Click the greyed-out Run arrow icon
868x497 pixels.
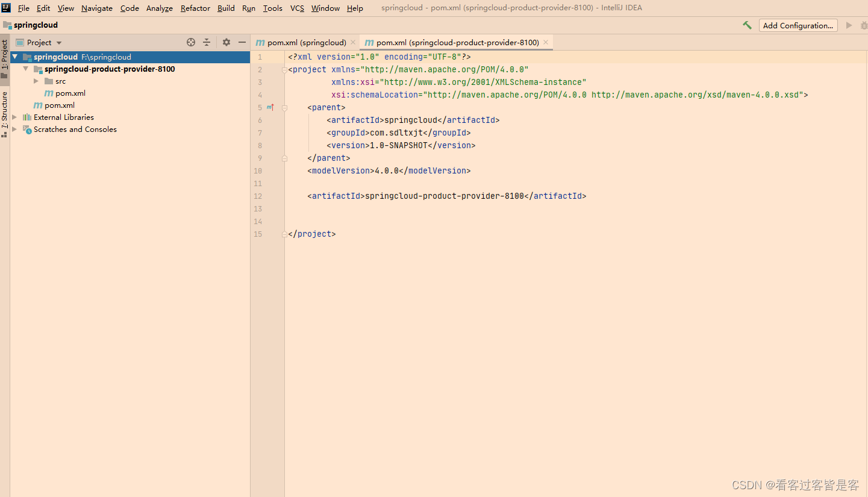tap(849, 25)
